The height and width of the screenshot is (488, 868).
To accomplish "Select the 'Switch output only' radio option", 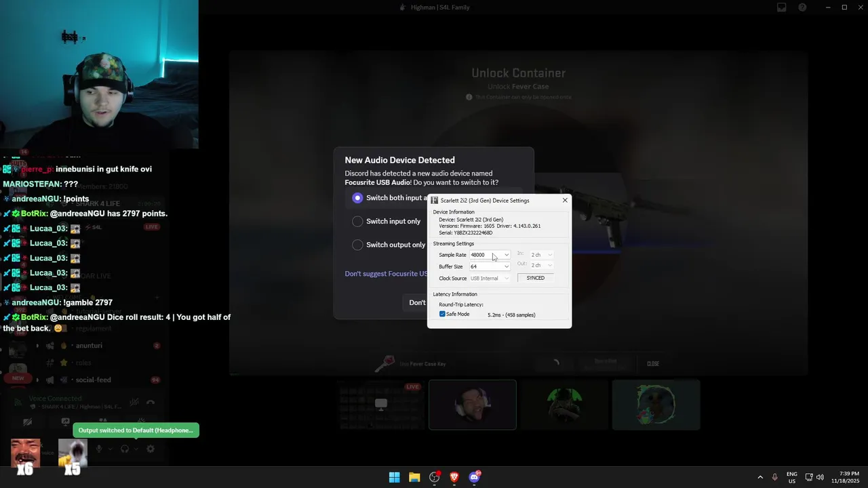I will coord(357,245).
